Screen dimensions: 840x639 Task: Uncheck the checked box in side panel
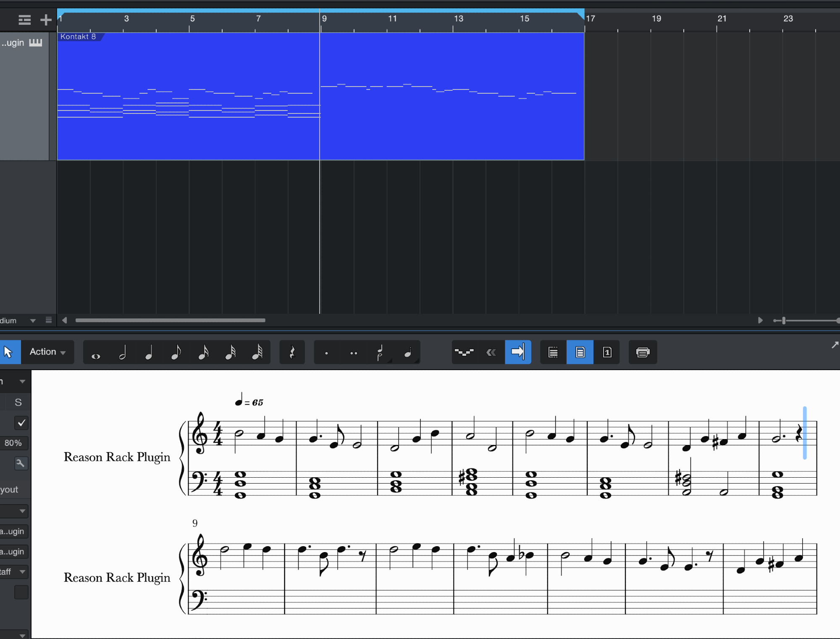(21, 423)
